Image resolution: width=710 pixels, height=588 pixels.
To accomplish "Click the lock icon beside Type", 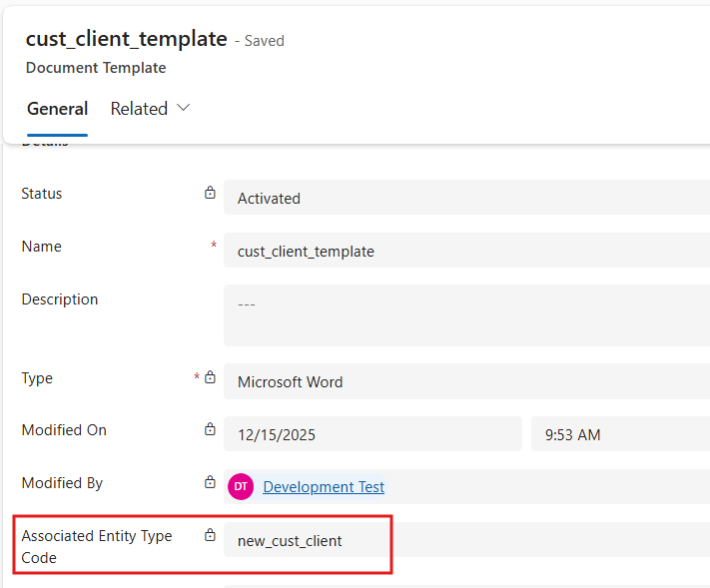I will point(210,377).
